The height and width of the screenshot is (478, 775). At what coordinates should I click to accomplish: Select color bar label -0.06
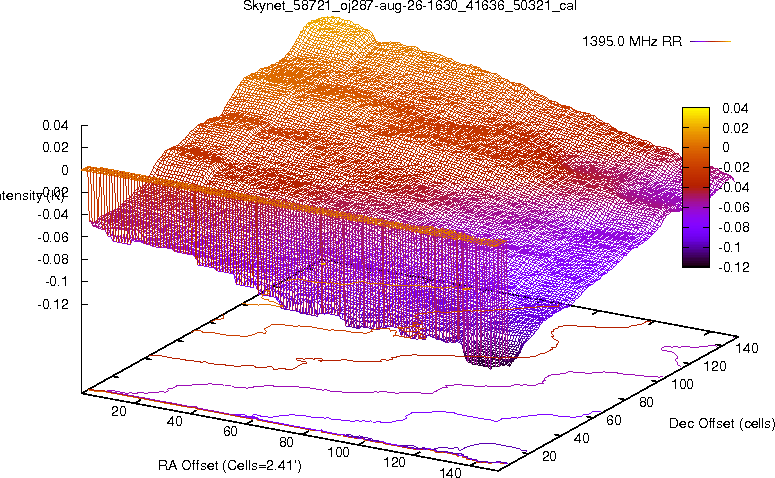point(733,207)
